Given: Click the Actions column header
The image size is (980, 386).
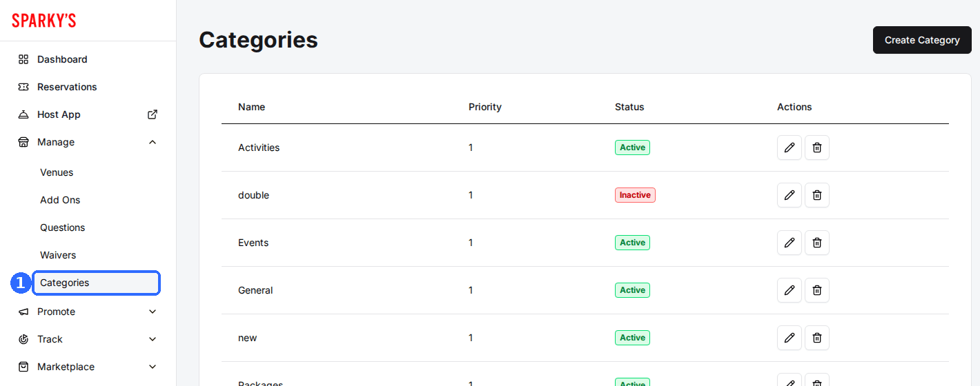Looking at the screenshot, I should pos(794,107).
